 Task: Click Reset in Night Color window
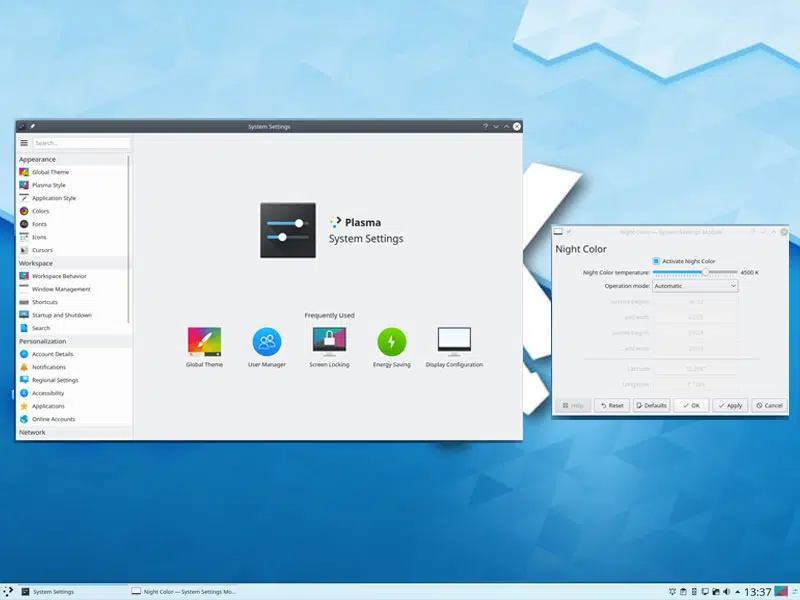[x=612, y=406]
